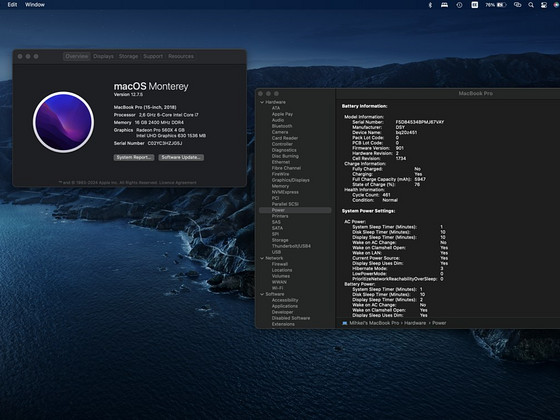Open the Licence Agreement link
The image size is (560, 420).
(x=178, y=182)
